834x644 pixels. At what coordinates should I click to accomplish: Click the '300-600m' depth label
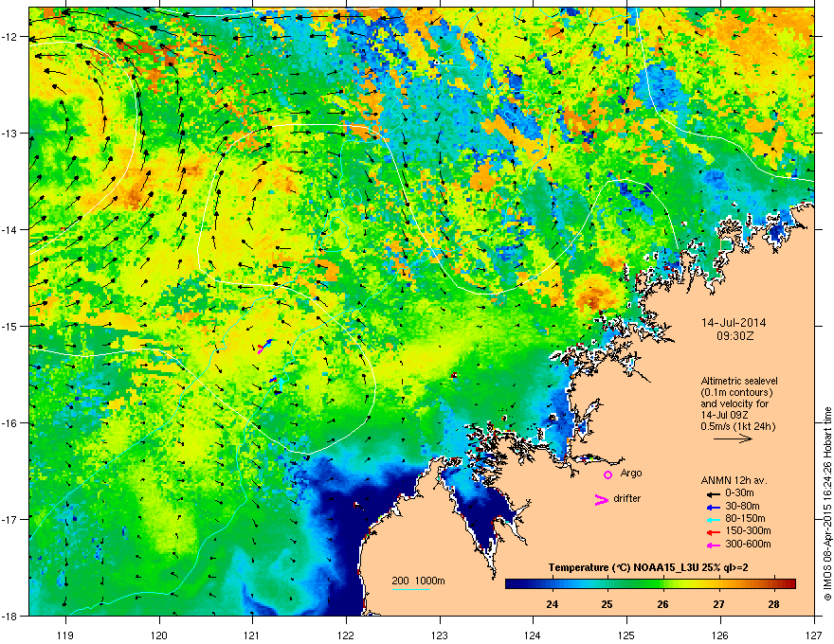tap(748, 544)
